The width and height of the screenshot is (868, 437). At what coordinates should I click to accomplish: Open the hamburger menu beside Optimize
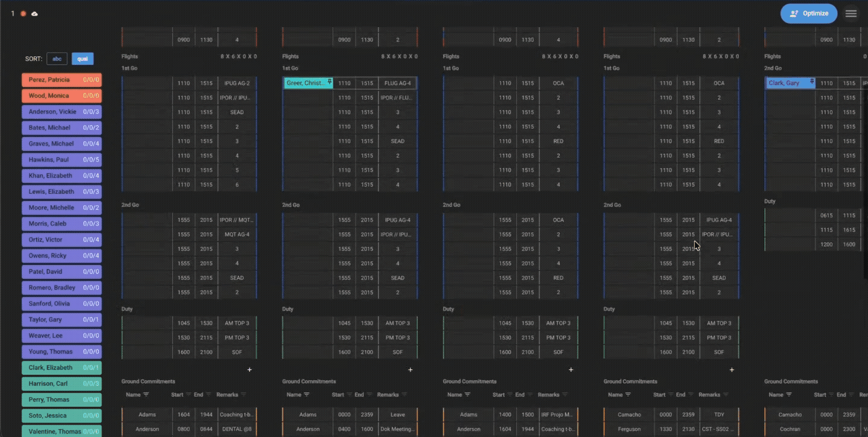[x=850, y=13]
